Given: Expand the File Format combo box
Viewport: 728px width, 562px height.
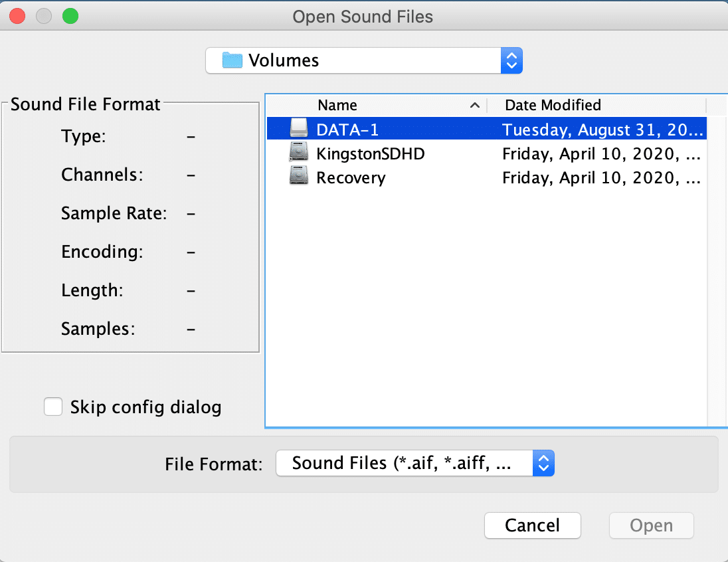Looking at the screenshot, I should pyautogui.click(x=414, y=463).
